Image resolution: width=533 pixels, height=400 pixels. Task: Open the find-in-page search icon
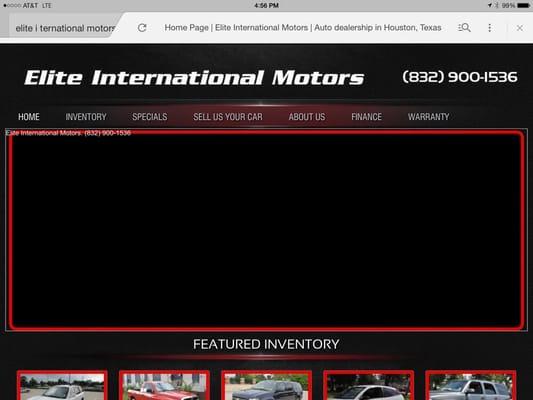[464, 28]
